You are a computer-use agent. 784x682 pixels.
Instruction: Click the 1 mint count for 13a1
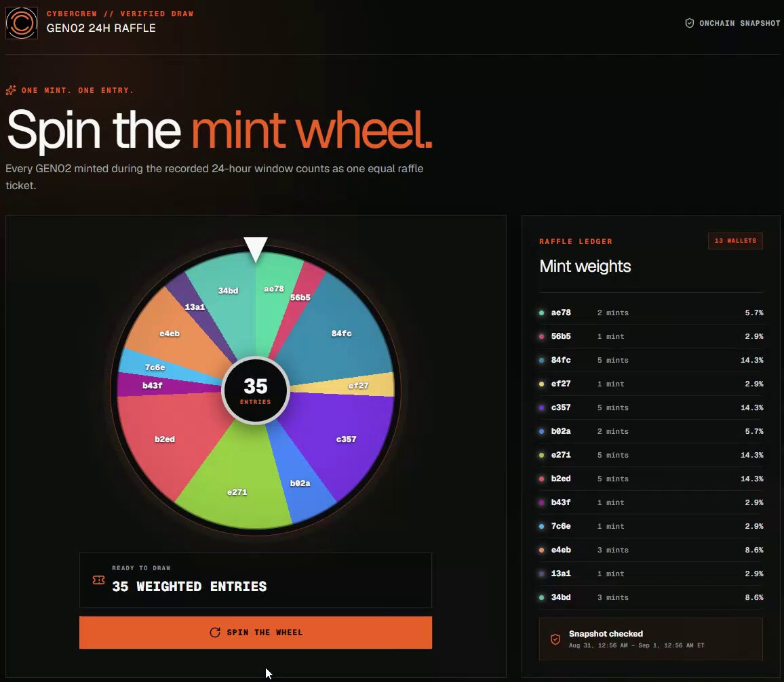tap(610, 574)
